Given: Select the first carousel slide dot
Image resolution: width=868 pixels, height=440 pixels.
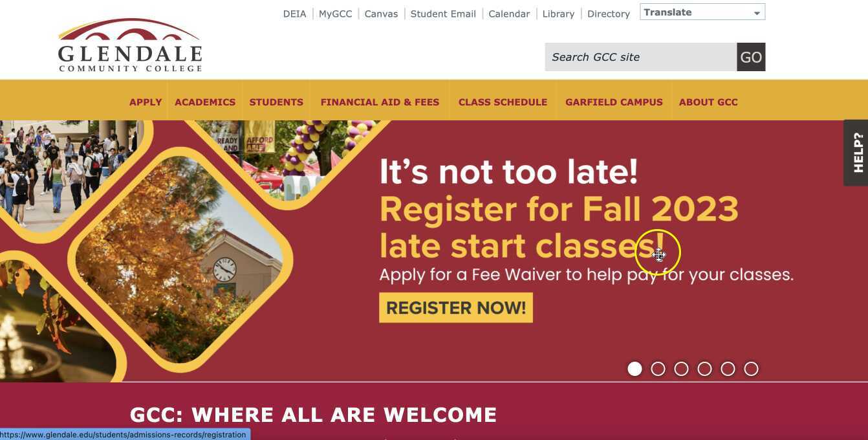Looking at the screenshot, I should coord(635,369).
